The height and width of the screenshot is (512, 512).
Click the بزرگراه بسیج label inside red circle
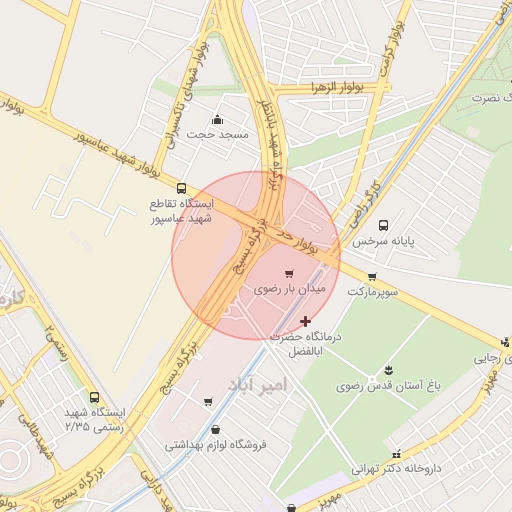point(250,245)
